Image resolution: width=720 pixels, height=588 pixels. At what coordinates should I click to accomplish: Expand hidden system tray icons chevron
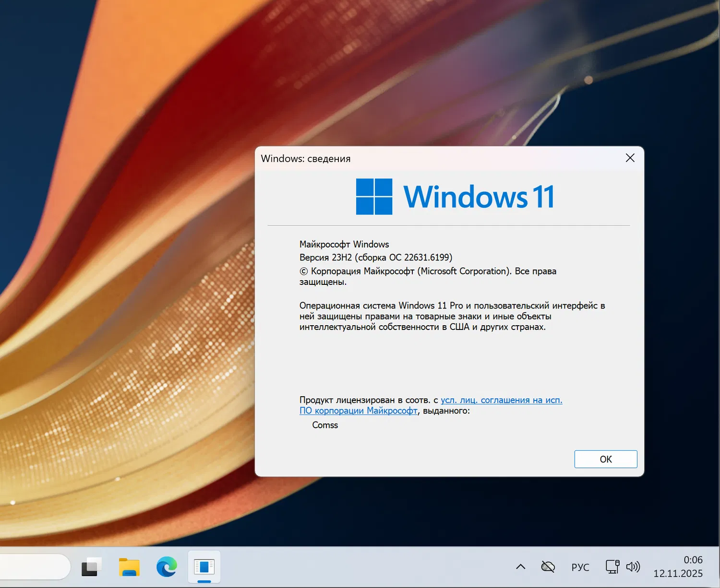[x=520, y=566]
